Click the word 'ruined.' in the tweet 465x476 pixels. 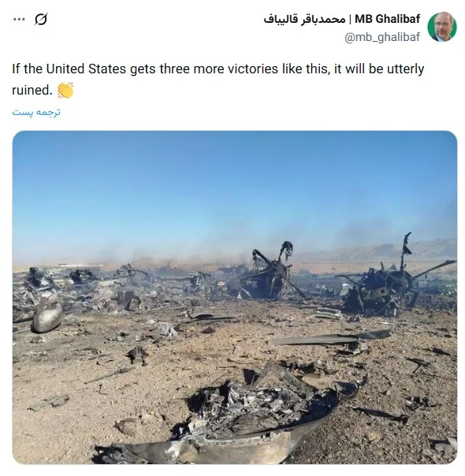[x=32, y=90]
